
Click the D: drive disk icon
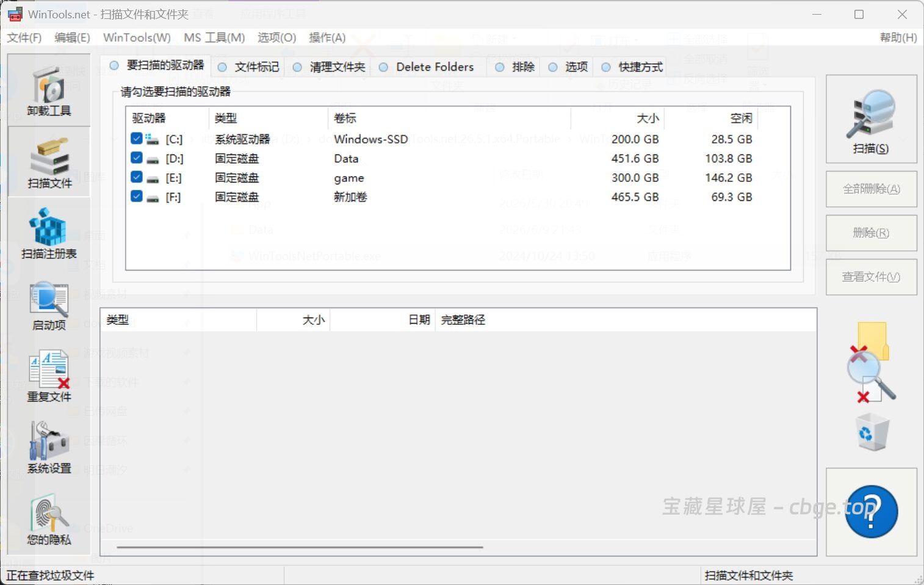tap(153, 159)
